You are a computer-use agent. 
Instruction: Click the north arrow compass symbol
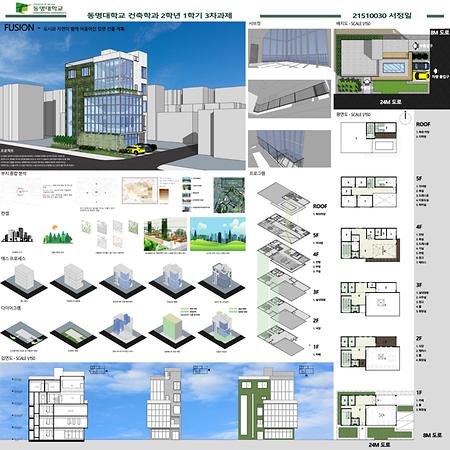pyautogui.click(x=405, y=118)
